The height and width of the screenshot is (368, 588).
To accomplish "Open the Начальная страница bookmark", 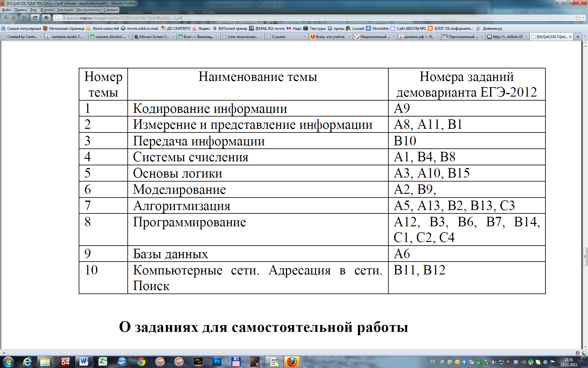I will (x=64, y=28).
